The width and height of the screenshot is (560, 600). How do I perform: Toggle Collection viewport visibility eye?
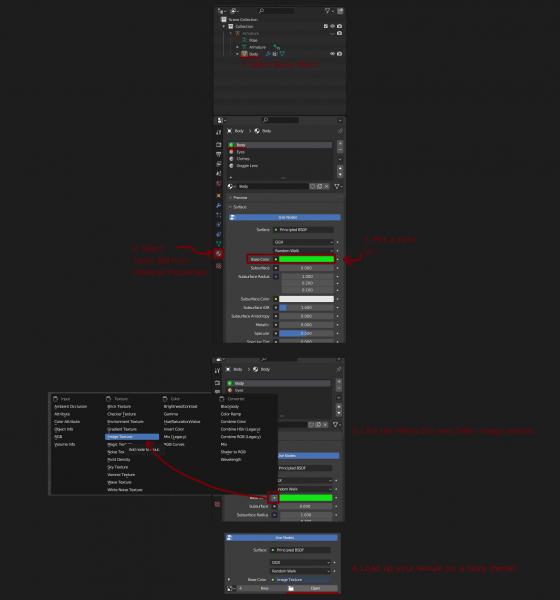[333, 26]
